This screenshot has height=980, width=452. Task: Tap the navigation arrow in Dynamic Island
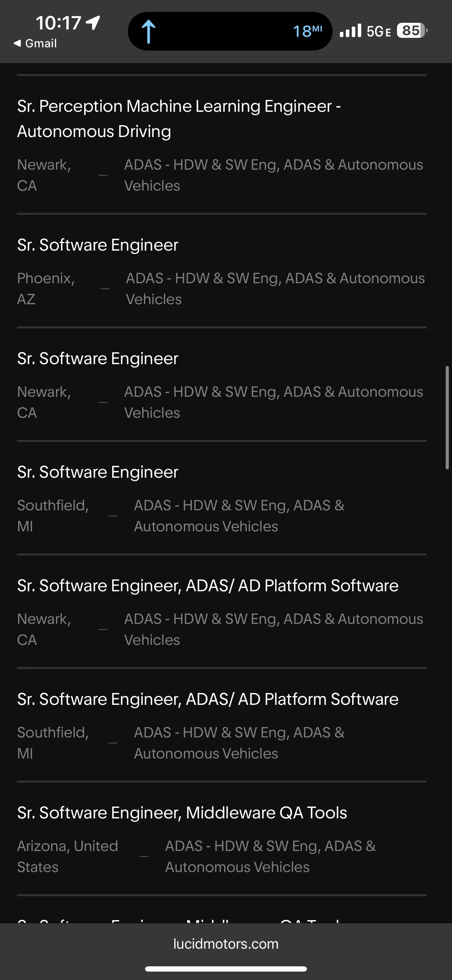[148, 32]
